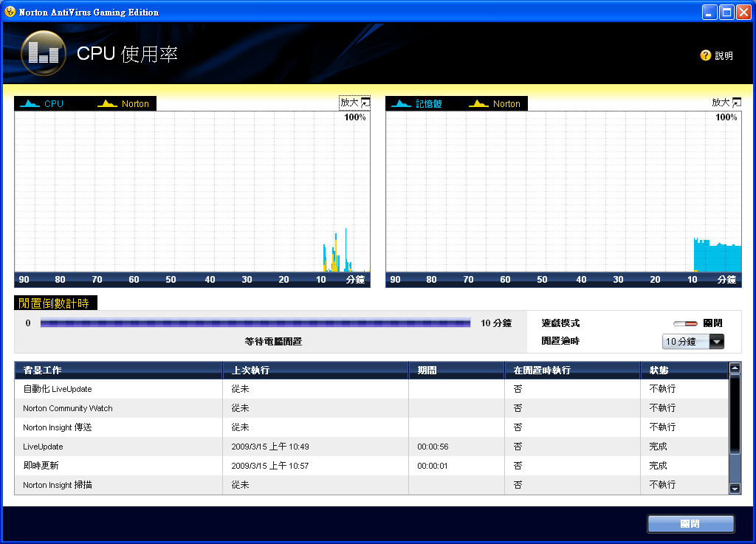Enlarge the CPU graph with 放大 icon
The width and height of the screenshot is (756, 544).
[365, 103]
